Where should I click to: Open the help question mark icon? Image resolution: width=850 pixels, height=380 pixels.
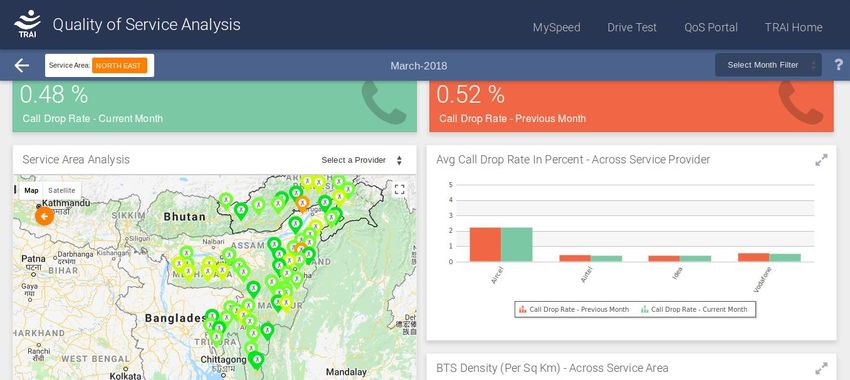839,65
